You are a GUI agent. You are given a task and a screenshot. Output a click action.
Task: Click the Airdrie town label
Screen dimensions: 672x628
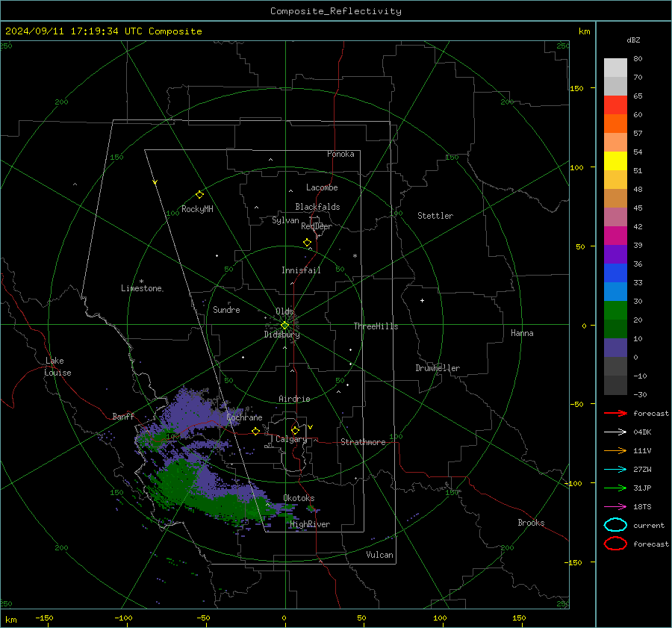pos(294,399)
